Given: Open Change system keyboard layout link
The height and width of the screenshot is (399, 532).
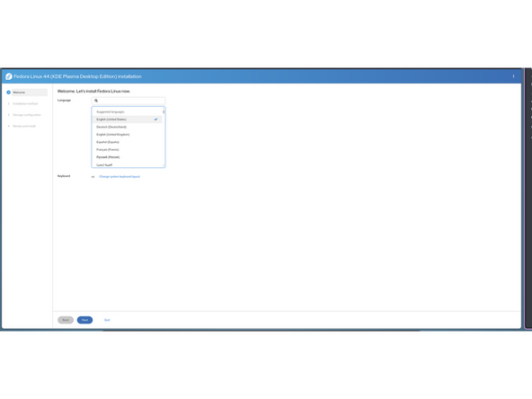Looking at the screenshot, I should click(120, 177).
